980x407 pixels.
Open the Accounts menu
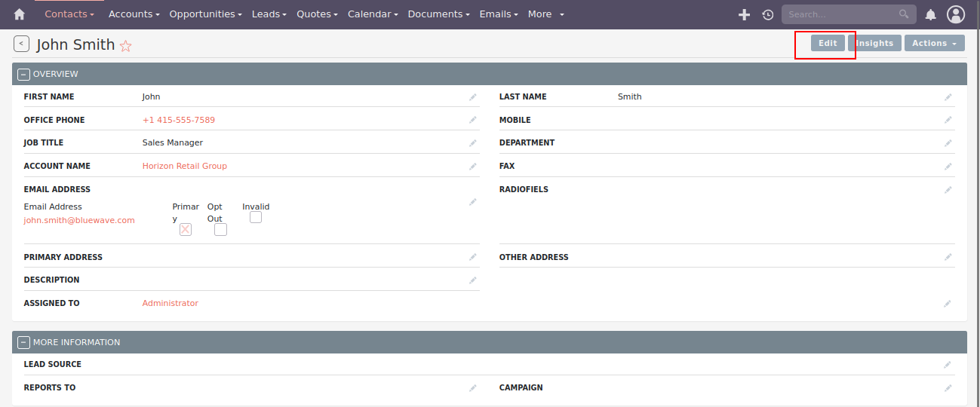click(x=134, y=14)
